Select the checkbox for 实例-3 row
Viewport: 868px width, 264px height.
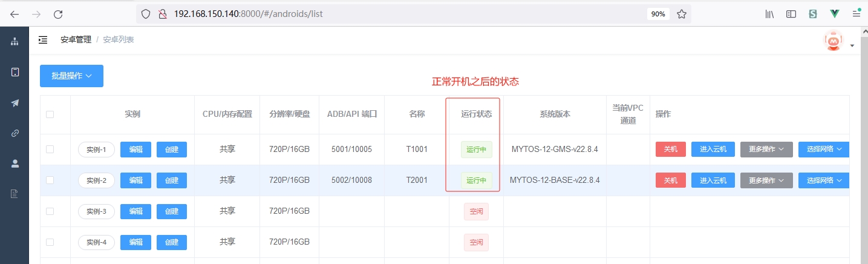coord(50,211)
